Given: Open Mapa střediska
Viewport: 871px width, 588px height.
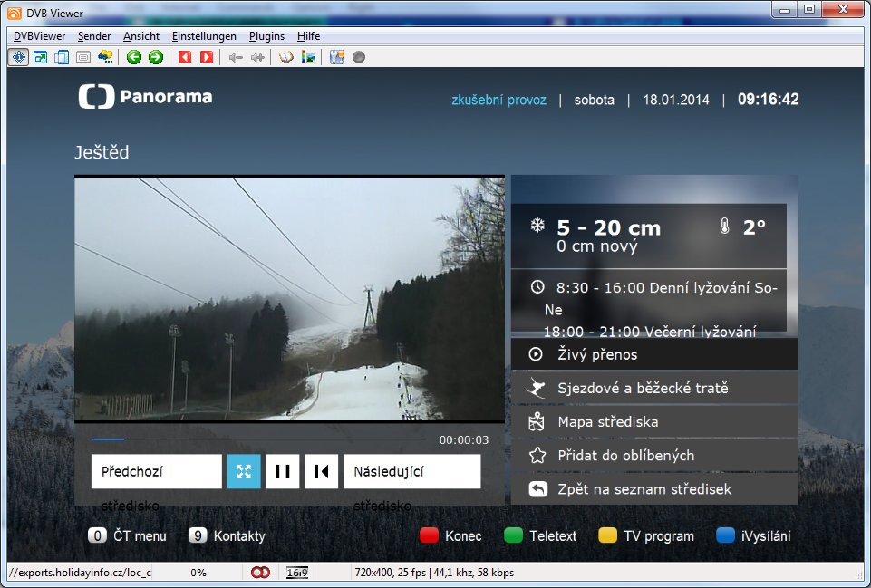Looking at the screenshot, I should (654, 422).
